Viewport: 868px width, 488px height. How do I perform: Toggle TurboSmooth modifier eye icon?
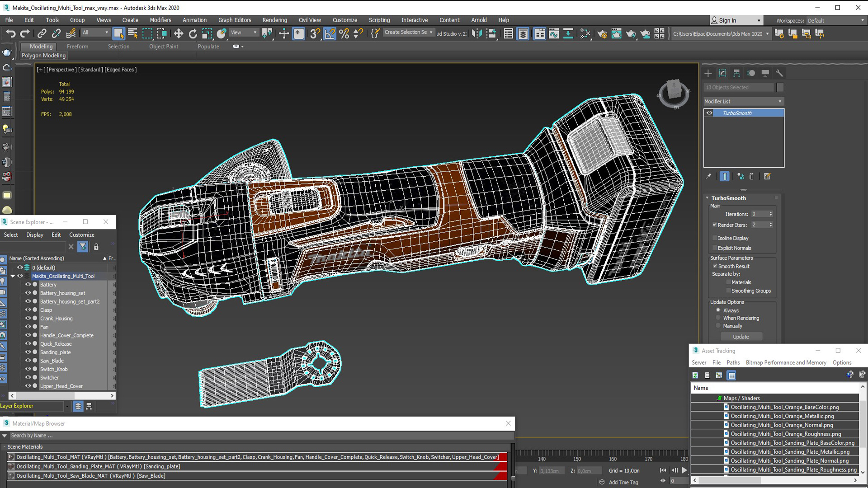pyautogui.click(x=709, y=113)
